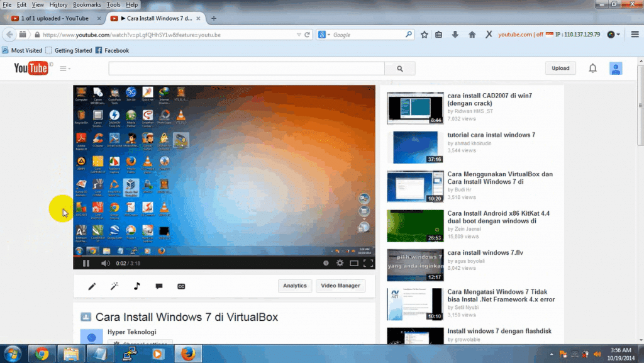This screenshot has height=363, width=644.
Task: Show bookmarks list icon
Action: [x=438, y=35]
